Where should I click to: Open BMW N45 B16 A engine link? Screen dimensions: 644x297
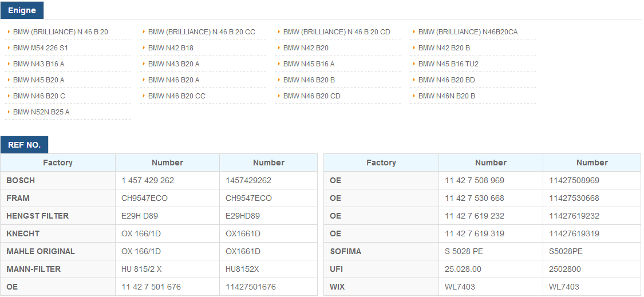(309, 64)
